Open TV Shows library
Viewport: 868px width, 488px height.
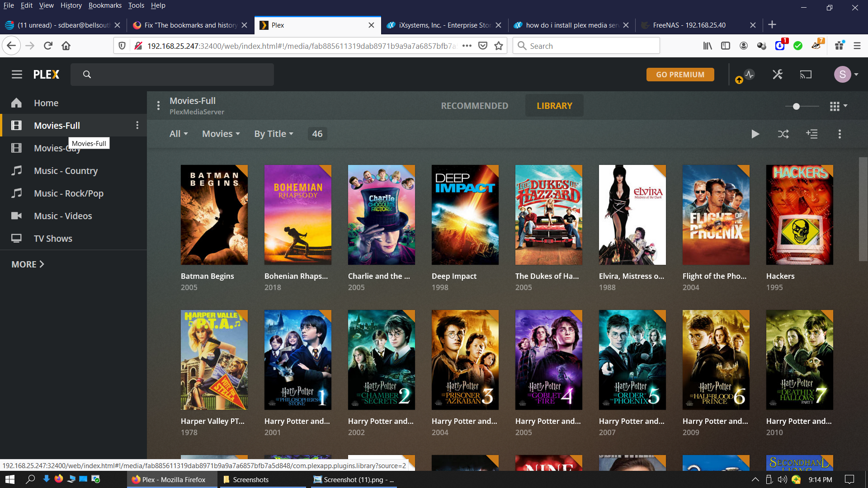(x=53, y=239)
